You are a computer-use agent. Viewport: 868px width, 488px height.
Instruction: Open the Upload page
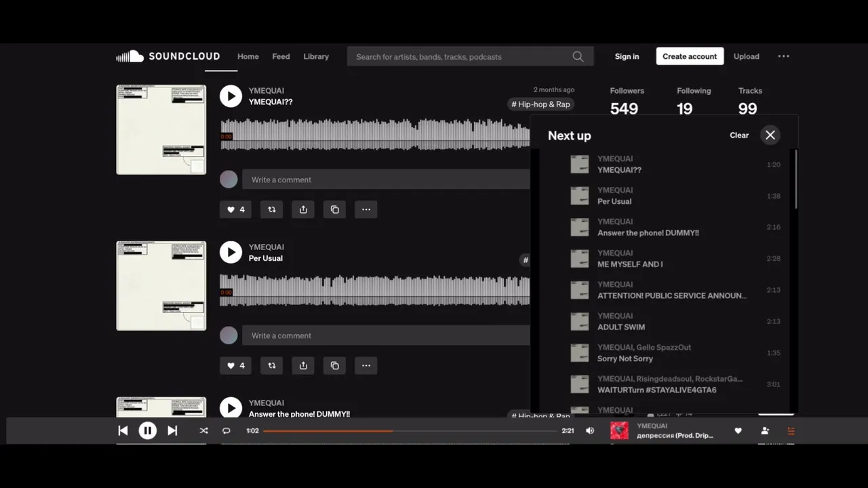click(746, 56)
